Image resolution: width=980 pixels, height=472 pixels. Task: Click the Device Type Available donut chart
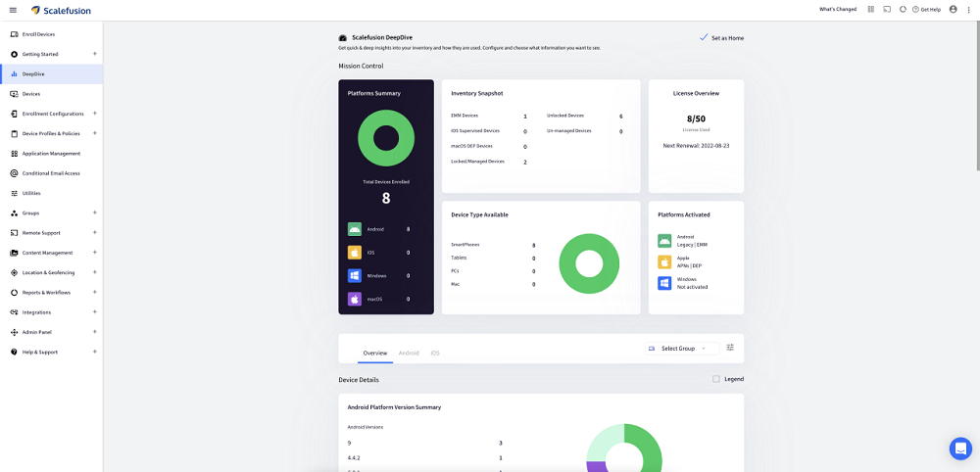589,263
